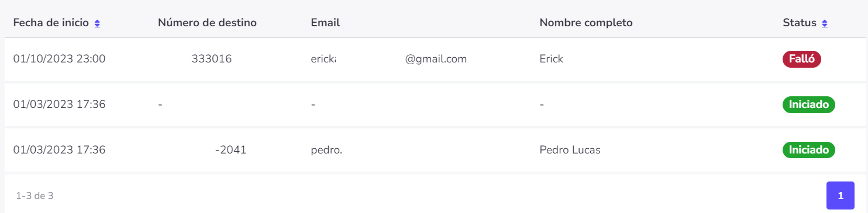Click the Status column header
The height and width of the screenshot is (213, 868).
[800, 23]
